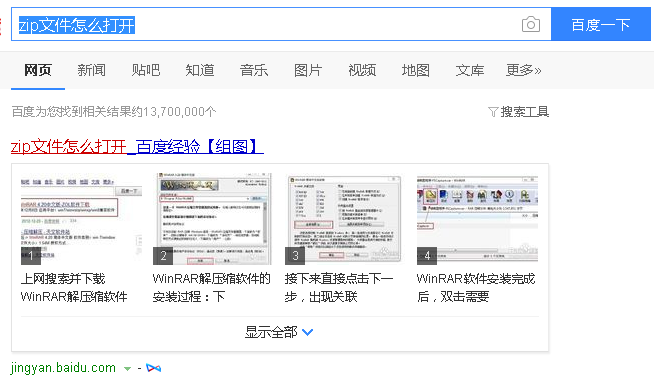Expand the steps with 显示全部

coord(279,332)
